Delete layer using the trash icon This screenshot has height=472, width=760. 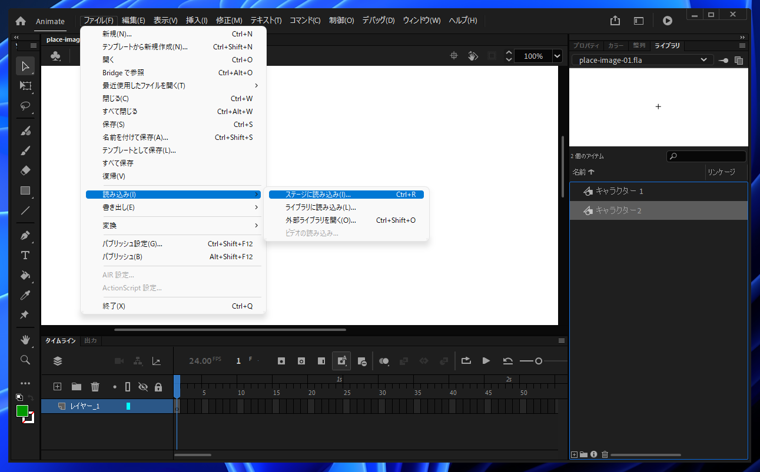tap(95, 387)
